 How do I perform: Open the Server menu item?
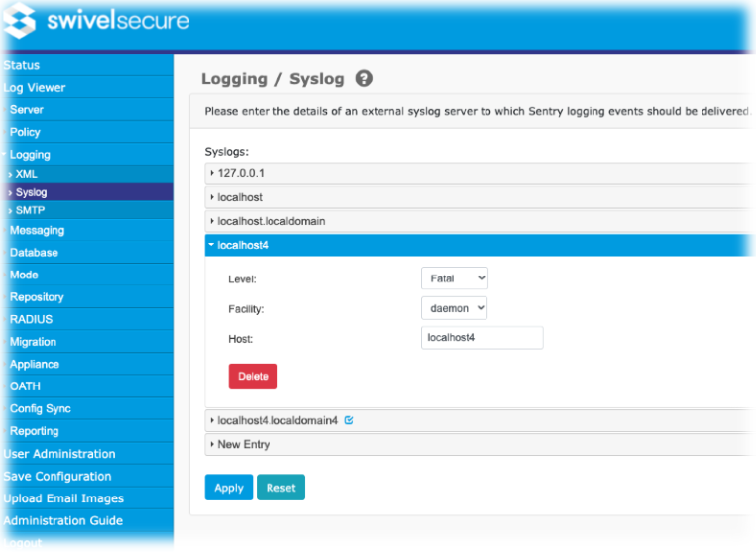[87, 109]
